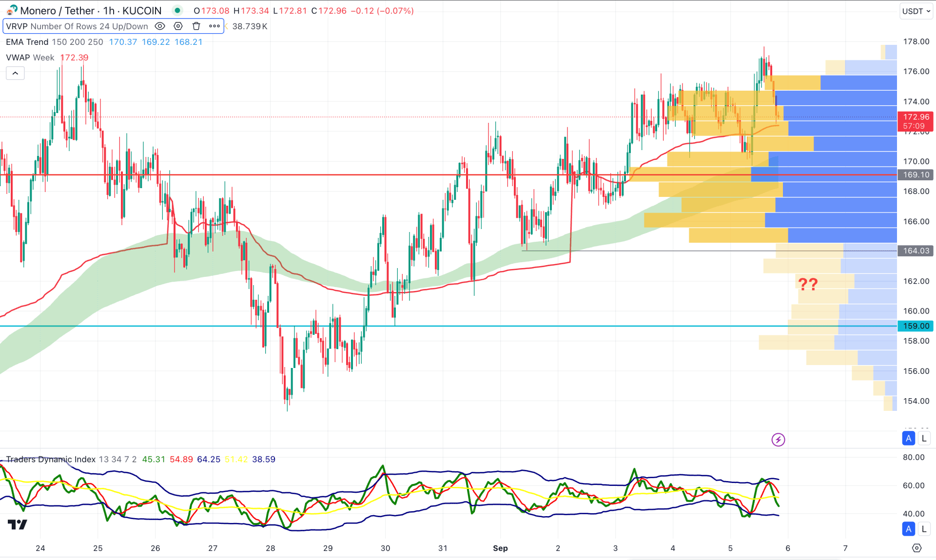Viewport: 936px width, 560px height.
Task: Click the TradingView logo
Action: pos(18,524)
